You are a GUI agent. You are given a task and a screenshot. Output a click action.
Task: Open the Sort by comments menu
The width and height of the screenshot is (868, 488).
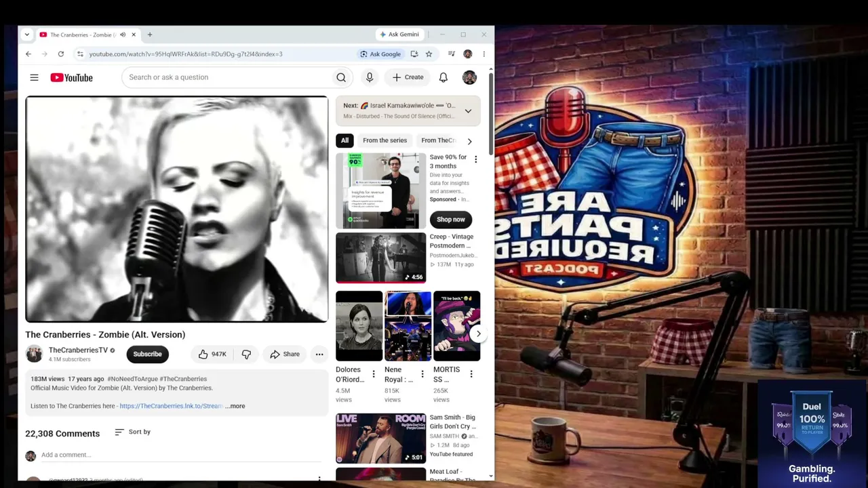tap(133, 432)
